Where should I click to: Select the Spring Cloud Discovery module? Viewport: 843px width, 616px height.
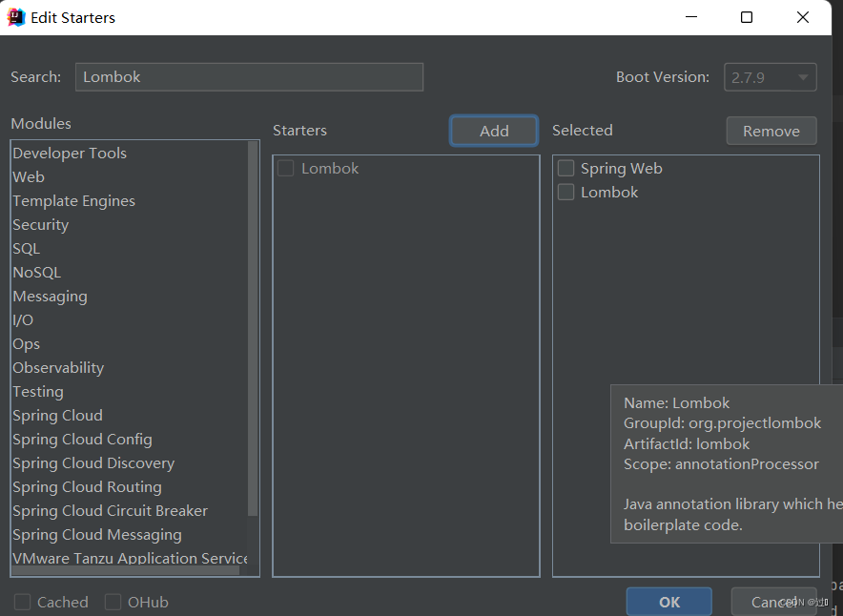pyautogui.click(x=129, y=462)
